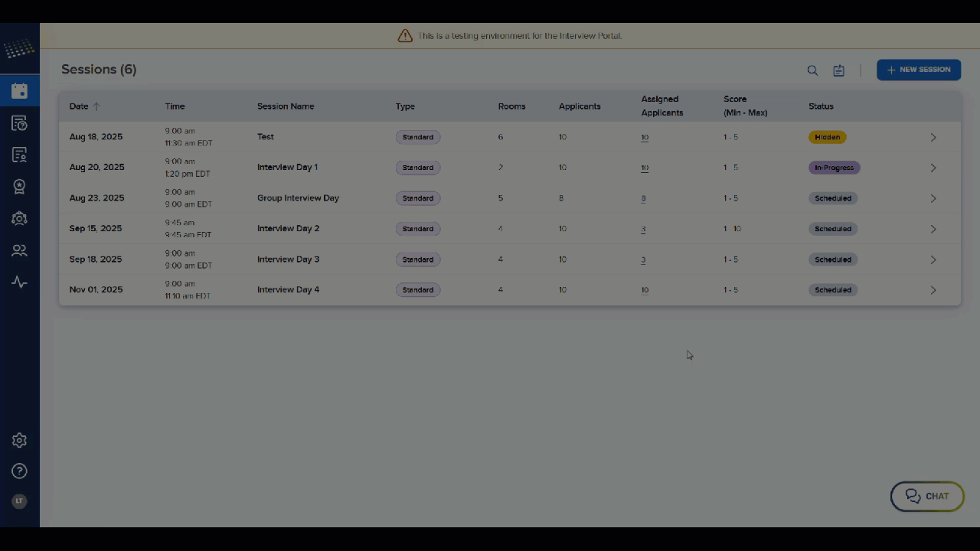Click the Hidden status badge on Test session
This screenshot has height=551, width=980.
pyautogui.click(x=827, y=137)
